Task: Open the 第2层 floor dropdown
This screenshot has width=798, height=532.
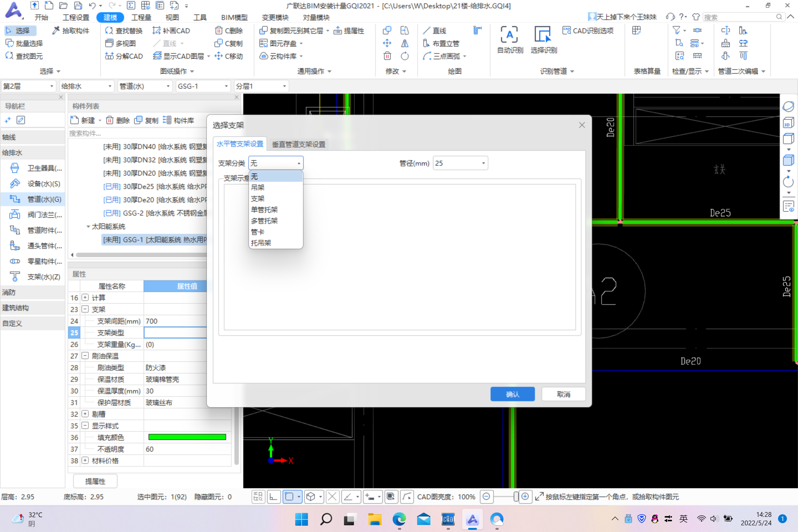Action: coord(28,86)
